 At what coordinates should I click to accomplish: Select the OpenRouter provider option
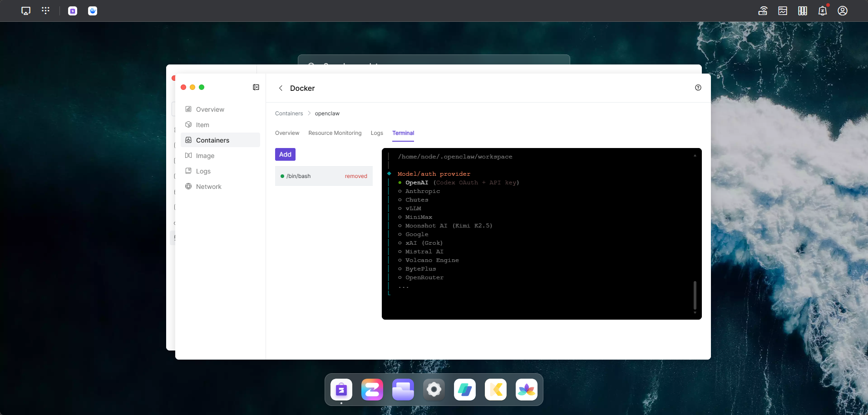coord(424,277)
